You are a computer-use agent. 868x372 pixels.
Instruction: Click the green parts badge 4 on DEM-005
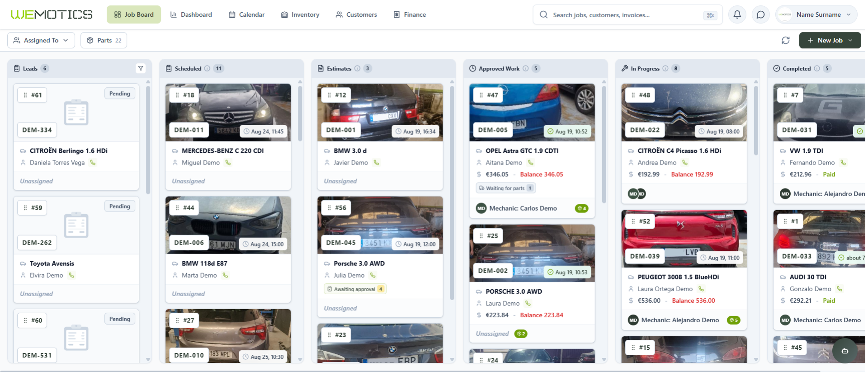581,208
